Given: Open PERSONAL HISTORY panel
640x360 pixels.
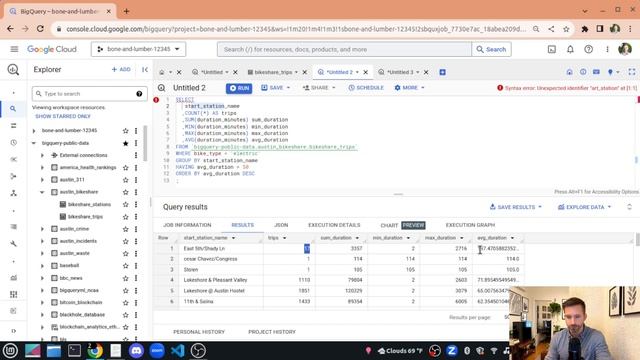Looking at the screenshot, I should tap(199, 332).
